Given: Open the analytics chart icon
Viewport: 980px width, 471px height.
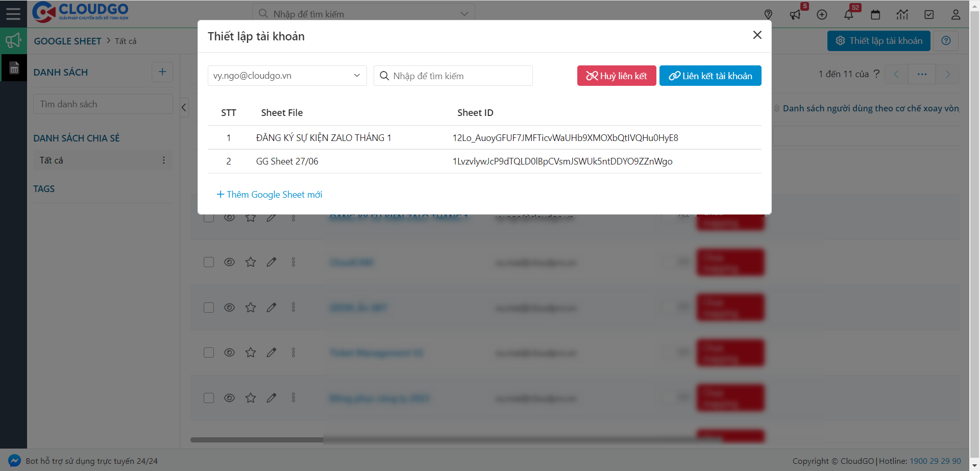Looking at the screenshot, I should (902, 14).
